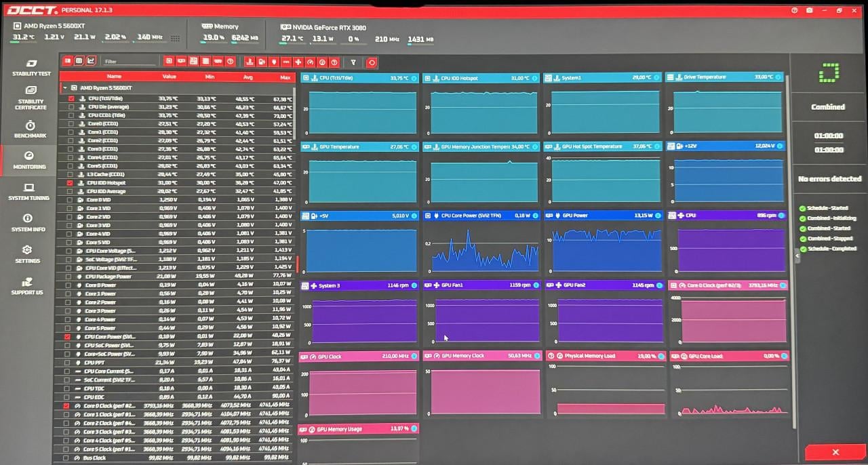Sort by the Avg column header
The height and width of the screenshot is (465, 868).
coord(248,77)
